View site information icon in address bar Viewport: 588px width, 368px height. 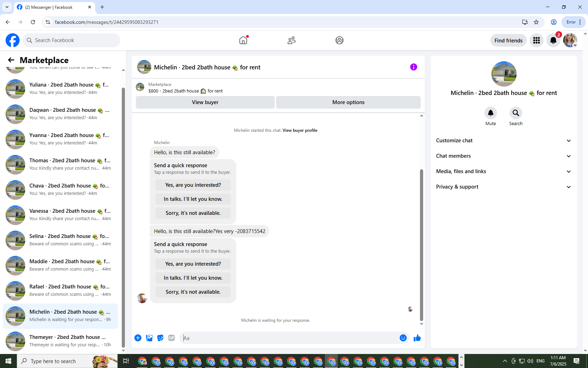click(48, 22)
